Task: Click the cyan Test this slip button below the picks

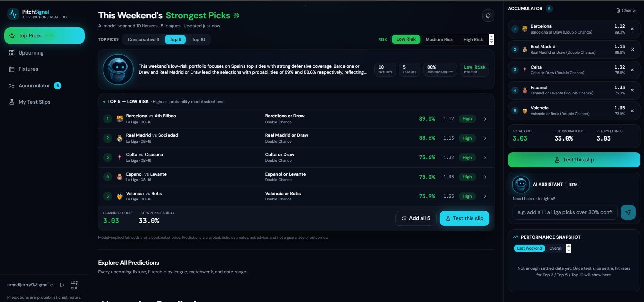Action: point(464,218)
